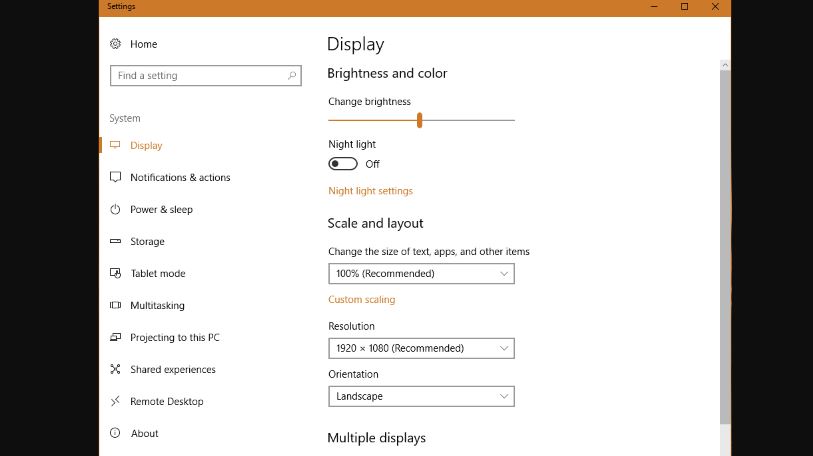Click the Display monitor icon in sidebar
813x456 pixels.
pos(115,145)
